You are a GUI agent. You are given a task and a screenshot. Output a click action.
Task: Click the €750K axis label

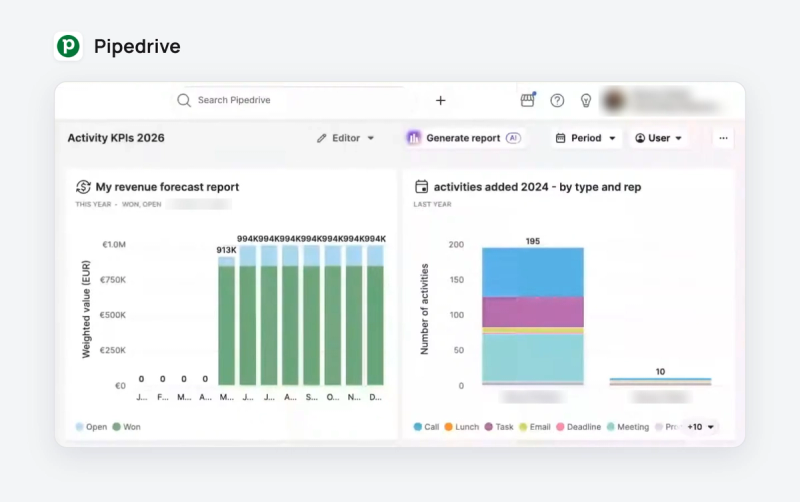click(x=113, y=280)
